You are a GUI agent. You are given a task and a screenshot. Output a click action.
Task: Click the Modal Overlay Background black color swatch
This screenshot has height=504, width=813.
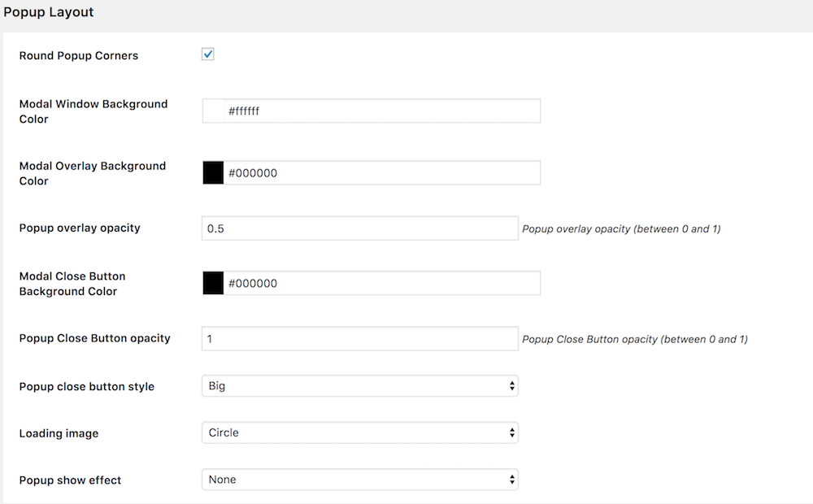click(x=213, y=172)
